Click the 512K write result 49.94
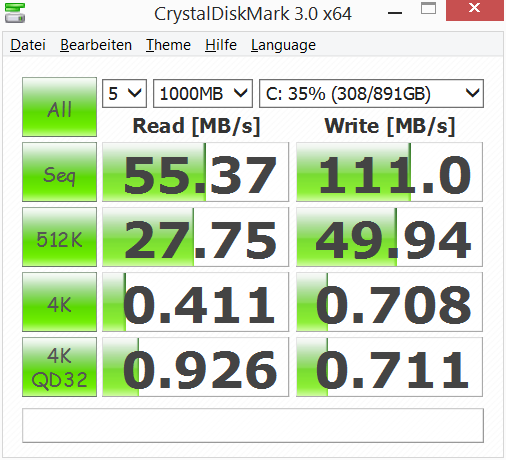The height and width of the screenshot is (460, 506). (x=389, y=237)
